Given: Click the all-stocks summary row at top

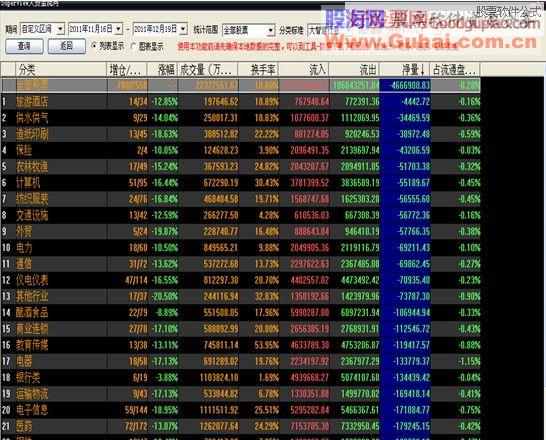Looking at the screenshot, I should tap(241, 85).
